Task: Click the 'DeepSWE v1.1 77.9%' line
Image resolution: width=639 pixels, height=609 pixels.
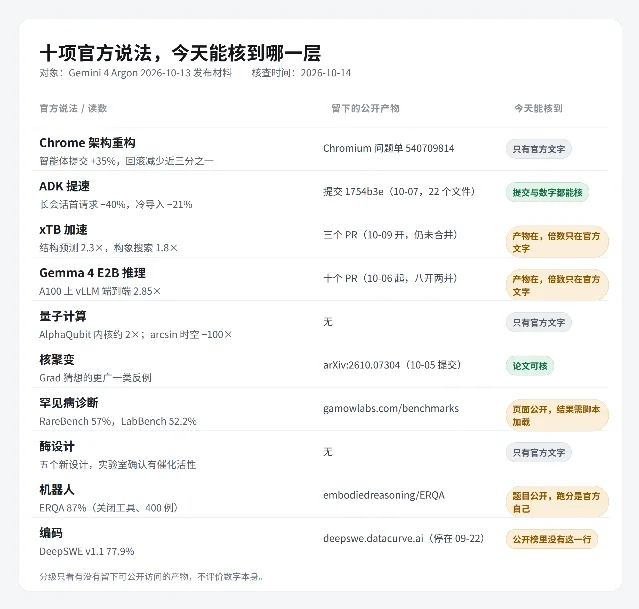Action: (x=87, y=552)
